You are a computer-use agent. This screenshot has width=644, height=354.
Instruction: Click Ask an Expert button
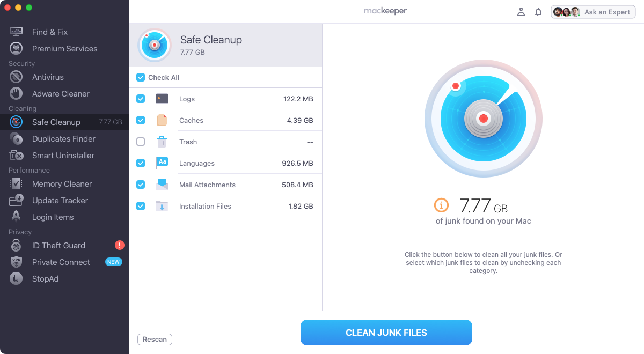pyautogui.click(x=593, y=12)
